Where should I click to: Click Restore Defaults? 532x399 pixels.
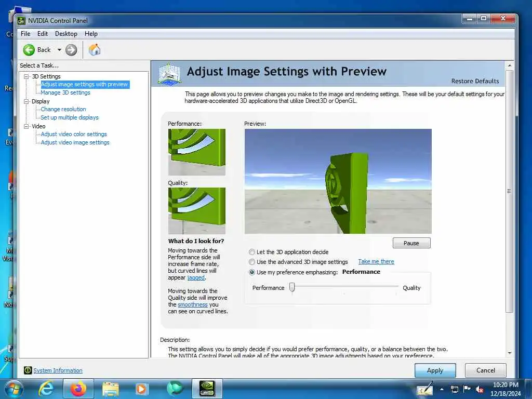(475, 81)
